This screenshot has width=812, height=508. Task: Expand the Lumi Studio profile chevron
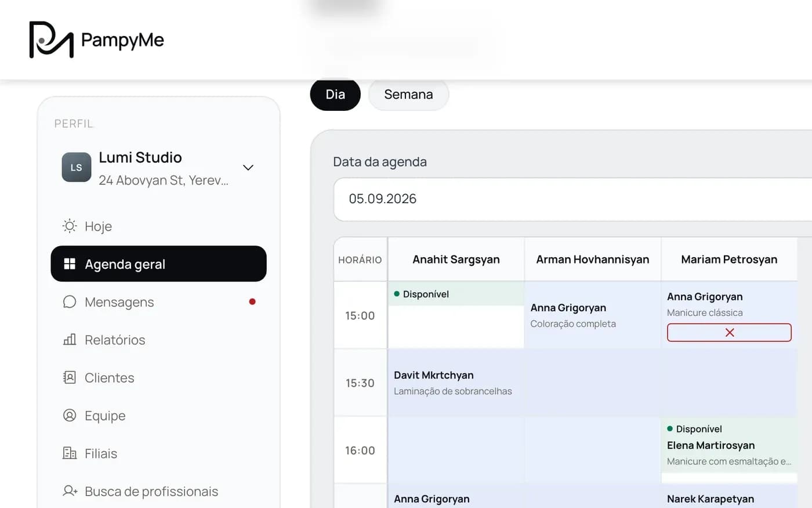point(248,167)
